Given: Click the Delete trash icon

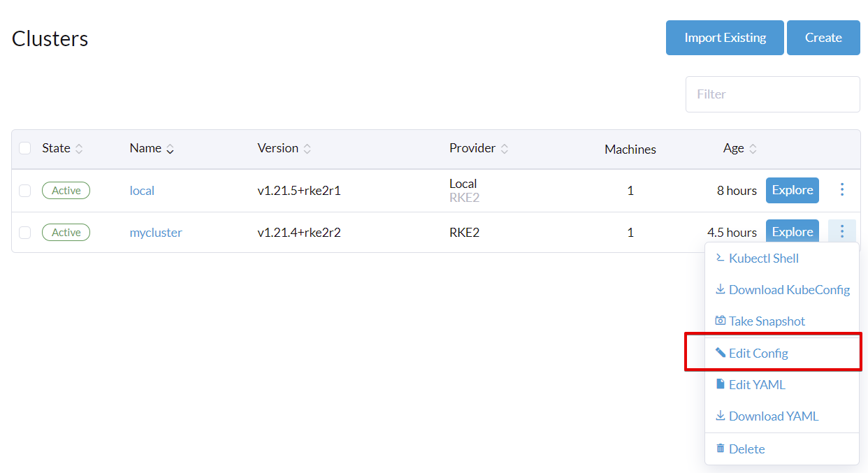Looking at the screenshot, I should click(721, 448).
